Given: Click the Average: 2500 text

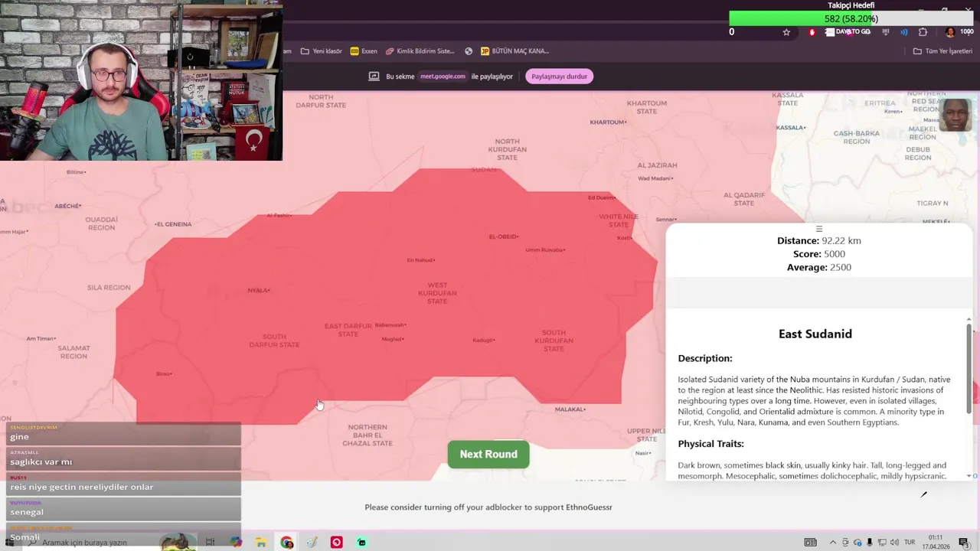Looking at the screenshot, I should [x=818, y=267].
